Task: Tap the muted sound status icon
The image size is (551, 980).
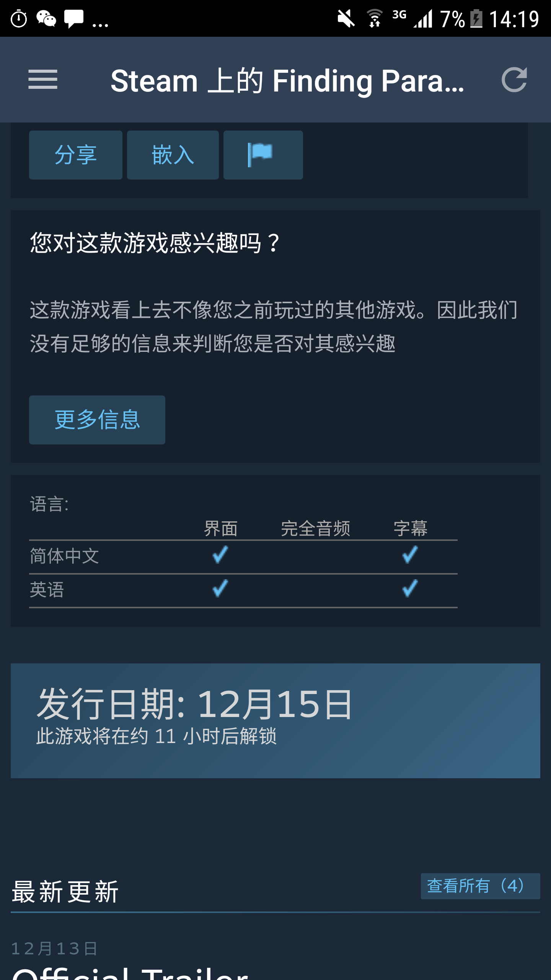Action: [346, 19]
